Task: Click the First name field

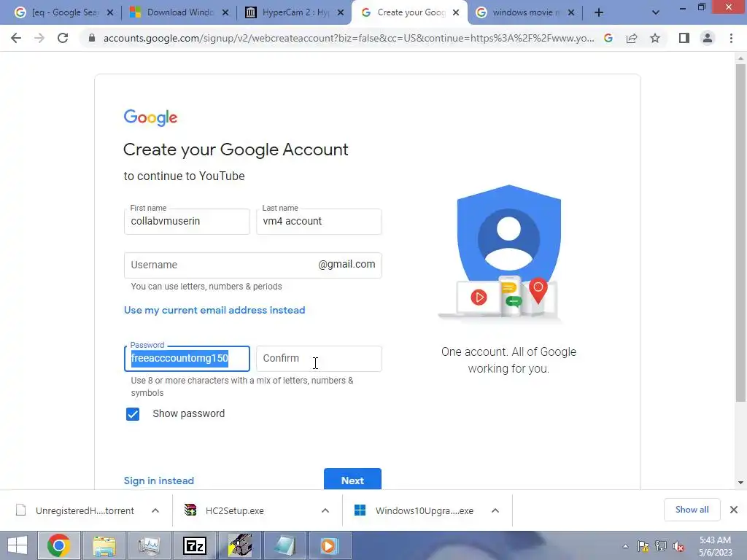Action: pos(187,222)
